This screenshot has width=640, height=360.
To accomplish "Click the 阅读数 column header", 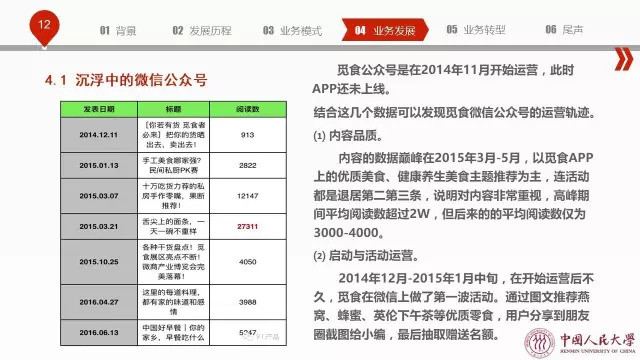I will [248, 109].
